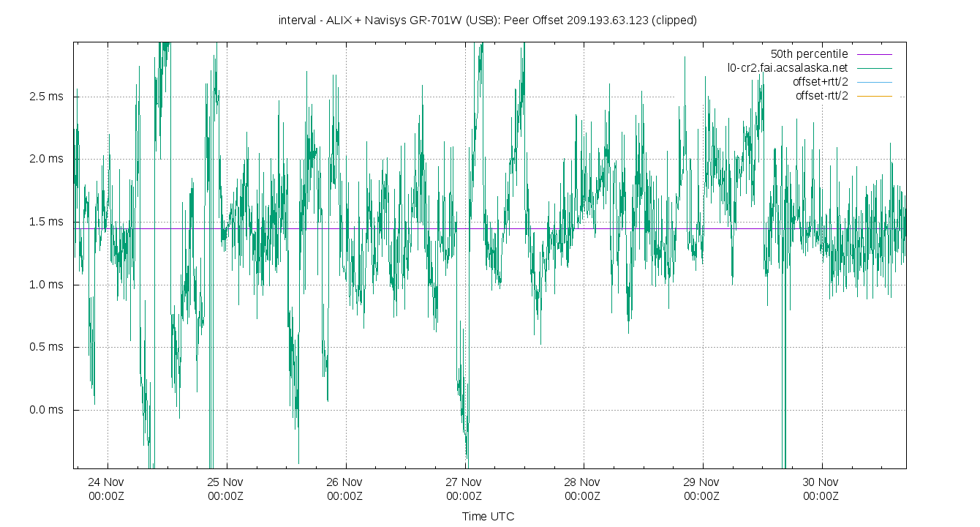980x527 pixels.
Task: Click the '0.0 ms' y-axis label
Action: (45, 410)
